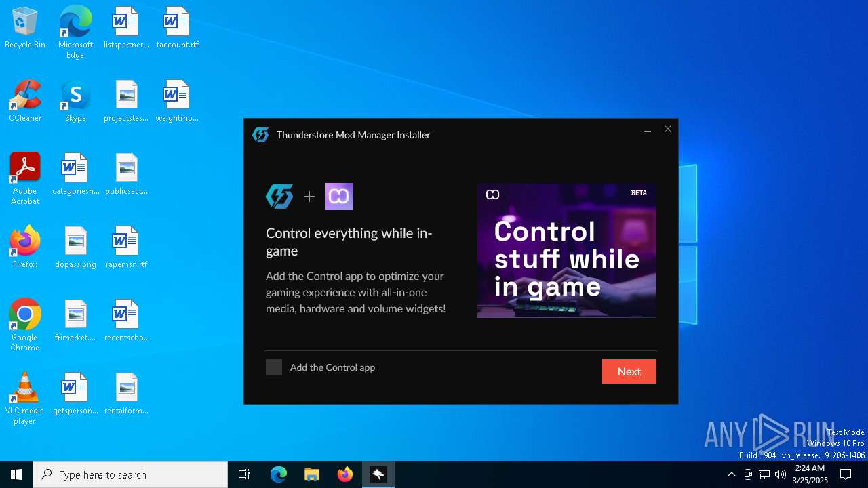Open the network status tray icon
This screenshot has width=868, height=488.
(x=764, y=474)
